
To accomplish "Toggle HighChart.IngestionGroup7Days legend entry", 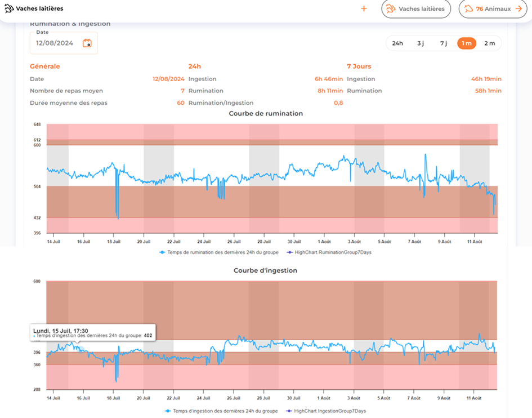I will coord(326,411).
